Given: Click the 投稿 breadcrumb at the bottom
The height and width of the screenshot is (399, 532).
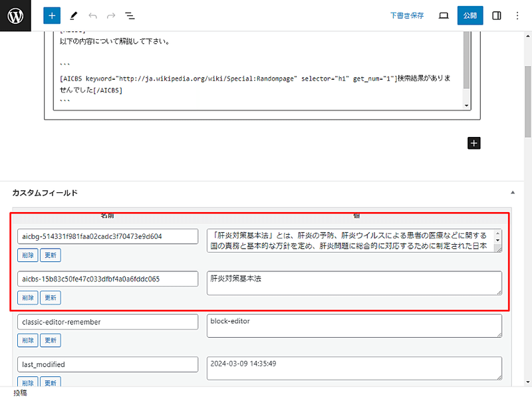Looking at the screenshot, I should [20, 393].
